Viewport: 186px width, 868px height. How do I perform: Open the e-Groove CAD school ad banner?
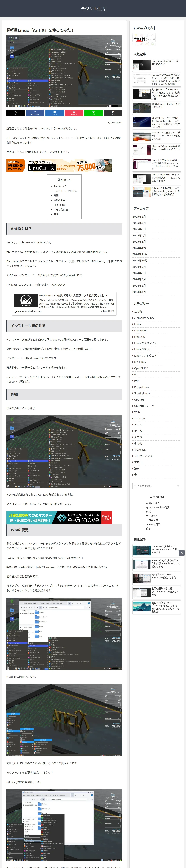coord(59,518)
